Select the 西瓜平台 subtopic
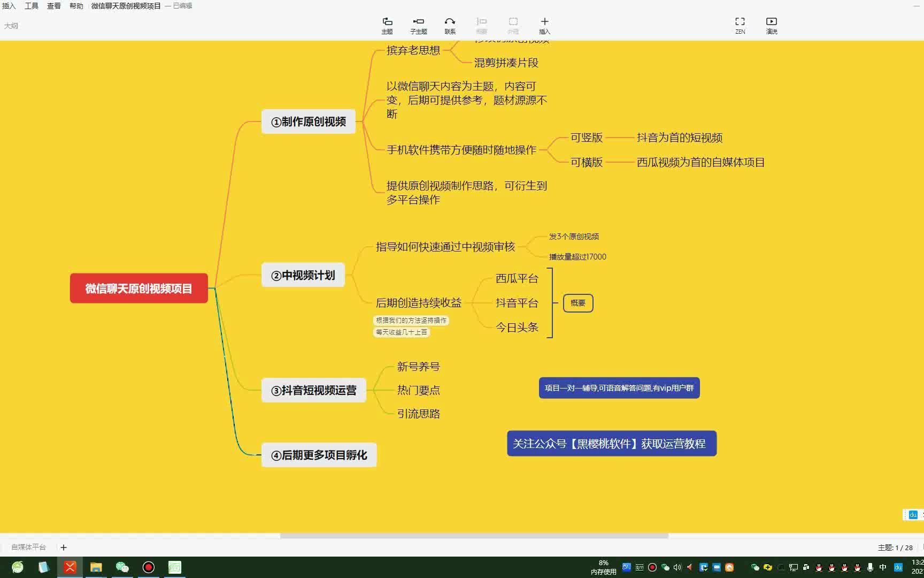The height and width of the screenshot is (578, 924). click(x=517, y=278)
